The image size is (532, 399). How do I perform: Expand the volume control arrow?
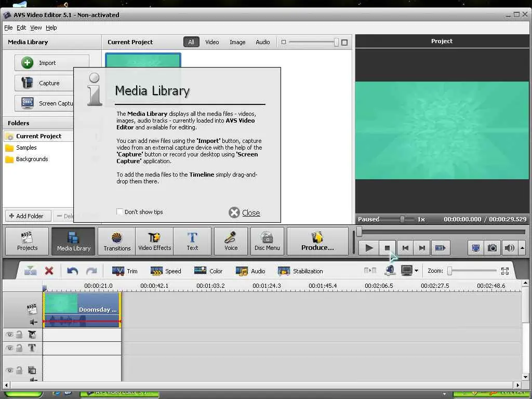point(522,248)
